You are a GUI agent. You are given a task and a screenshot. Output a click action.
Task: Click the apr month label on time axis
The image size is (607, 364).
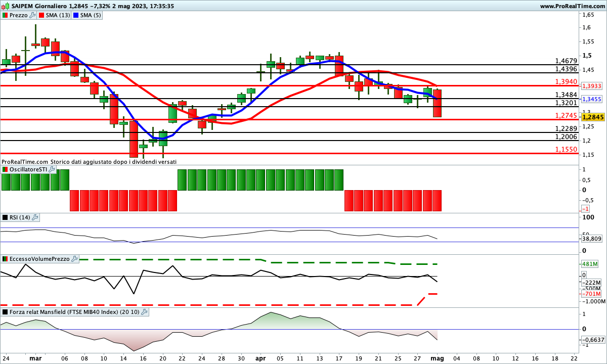[261, 357]
